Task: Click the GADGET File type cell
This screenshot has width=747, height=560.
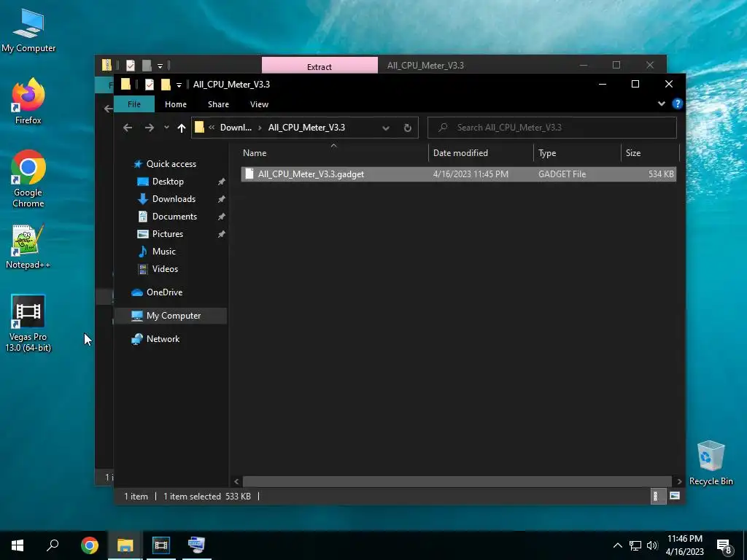Action: [x=562, y=174]
